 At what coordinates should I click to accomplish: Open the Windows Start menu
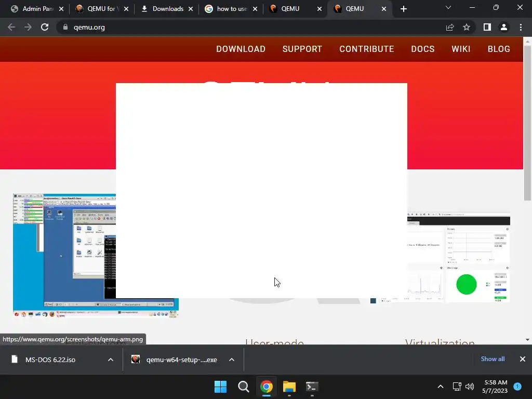pyautogui.click(x=220, y=387)
